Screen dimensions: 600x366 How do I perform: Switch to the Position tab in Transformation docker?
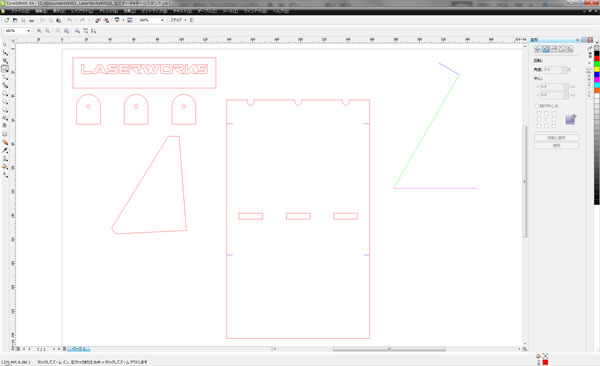click(x=538, y=49)
